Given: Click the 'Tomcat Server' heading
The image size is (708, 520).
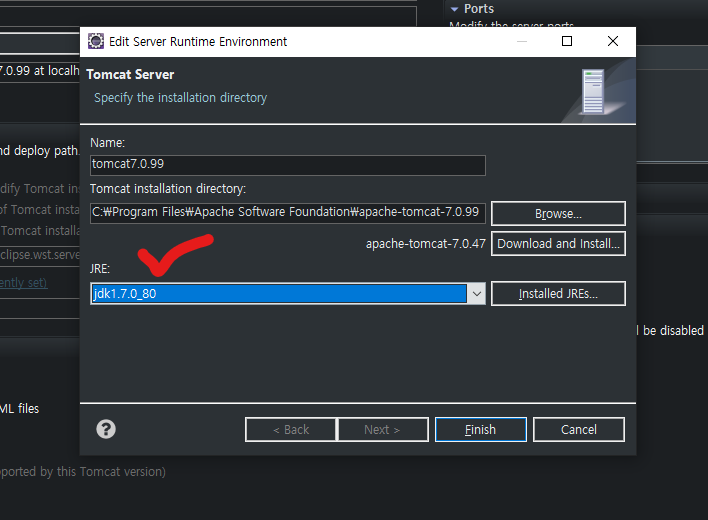Looking at the screenshot, I should pyautogui.click(x=130, y=74).
